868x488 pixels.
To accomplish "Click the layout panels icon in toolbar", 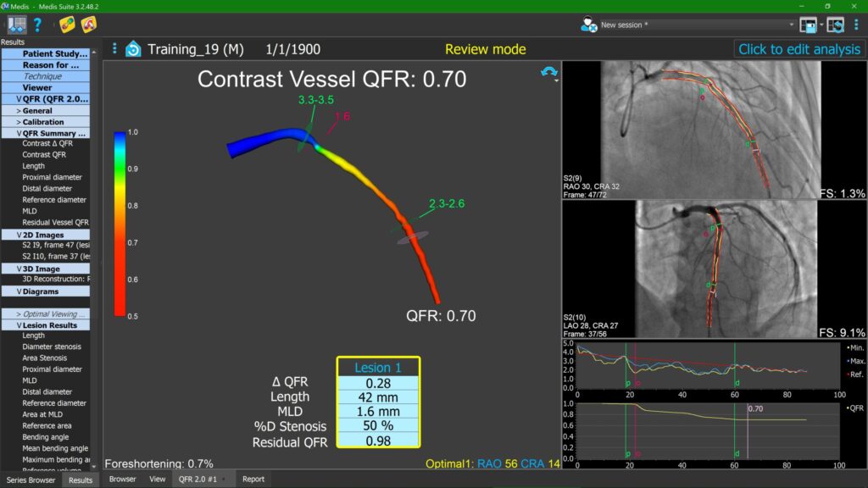I will (x=16, y=25).
